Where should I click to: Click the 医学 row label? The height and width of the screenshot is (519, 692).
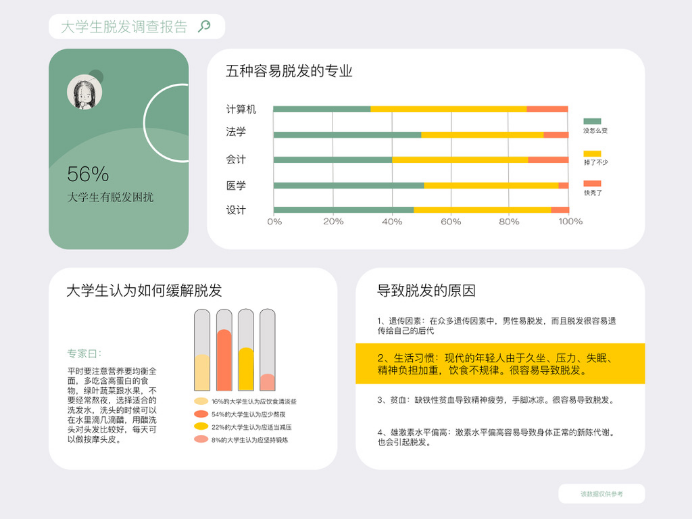(x=236, y=185)
